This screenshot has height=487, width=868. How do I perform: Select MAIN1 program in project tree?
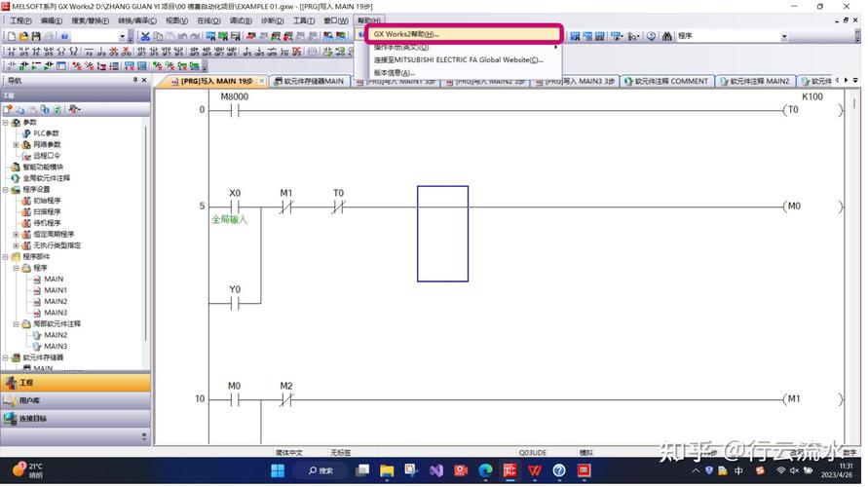click(55, 290)
